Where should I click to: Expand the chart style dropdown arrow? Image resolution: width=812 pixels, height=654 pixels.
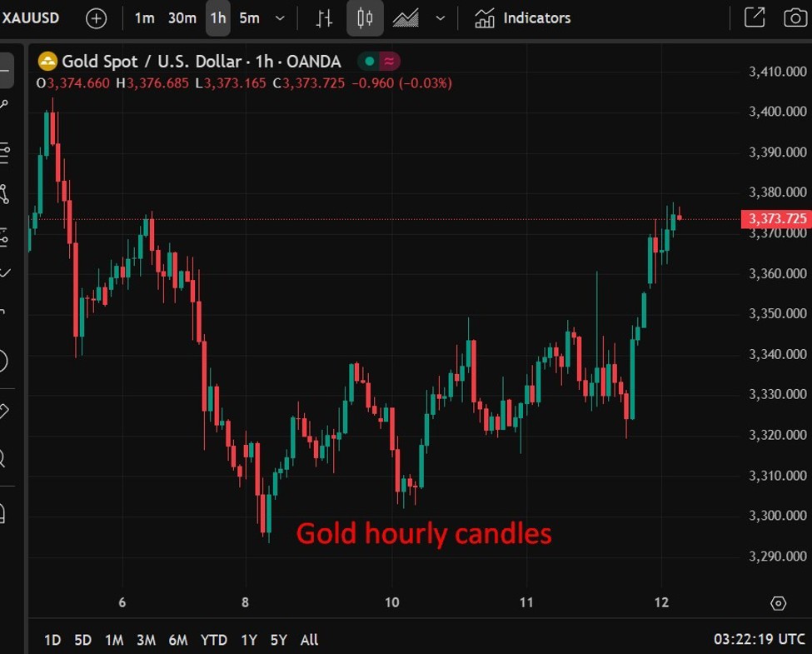[441, 18]
